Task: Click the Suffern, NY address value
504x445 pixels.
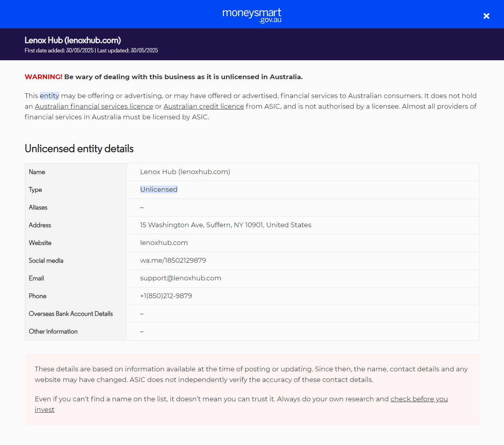Action: pos(226,225)
